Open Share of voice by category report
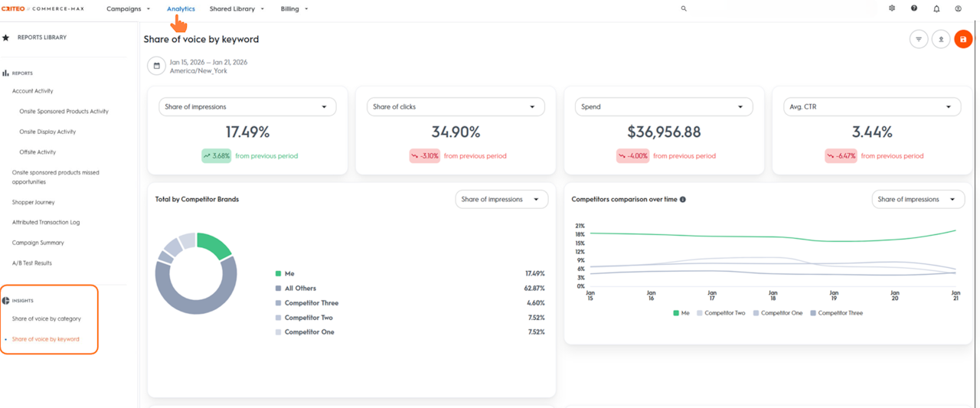 point(46,319)
